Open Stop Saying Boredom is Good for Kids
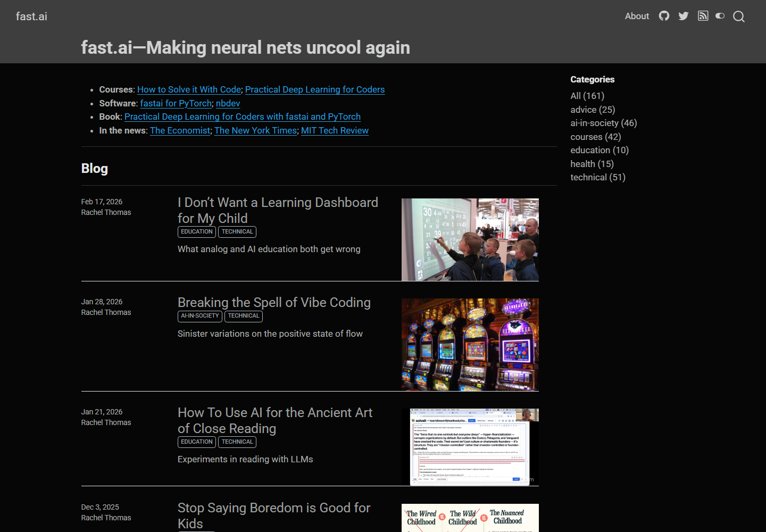 274,516
